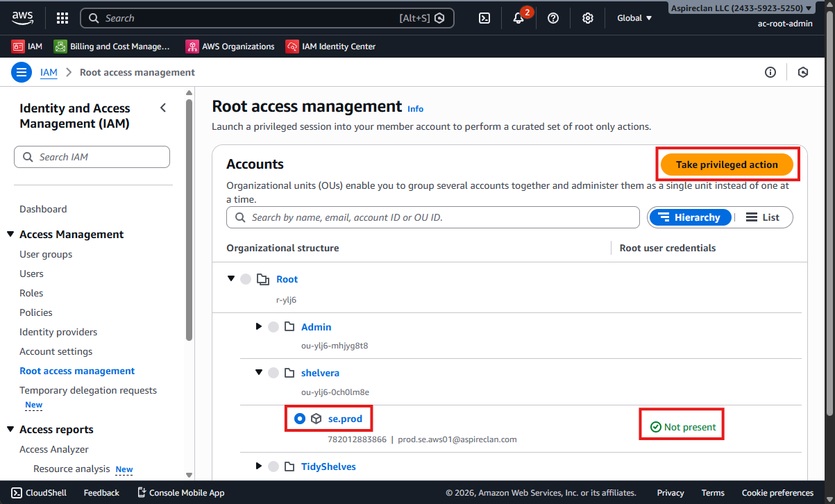Click the AWS logo home icon
835x504 pixels.
pos(24,18)
